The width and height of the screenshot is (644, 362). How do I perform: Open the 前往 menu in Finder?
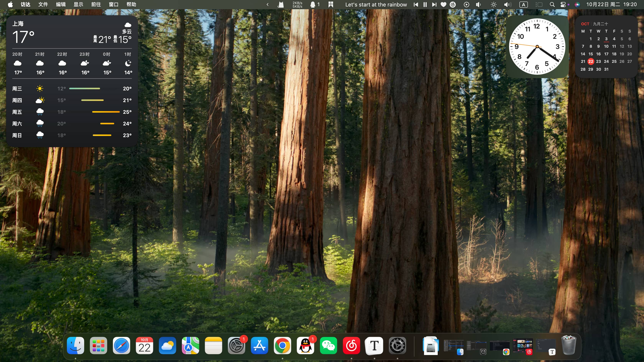click(96, 4)
